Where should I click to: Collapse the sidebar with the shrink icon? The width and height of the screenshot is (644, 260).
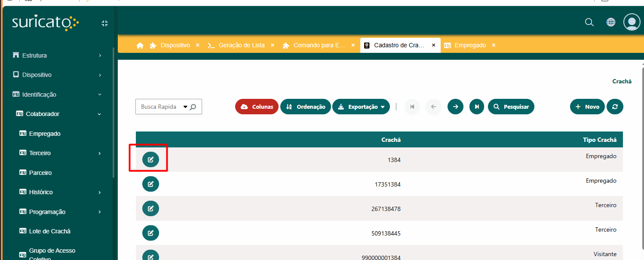click(104, 23)
